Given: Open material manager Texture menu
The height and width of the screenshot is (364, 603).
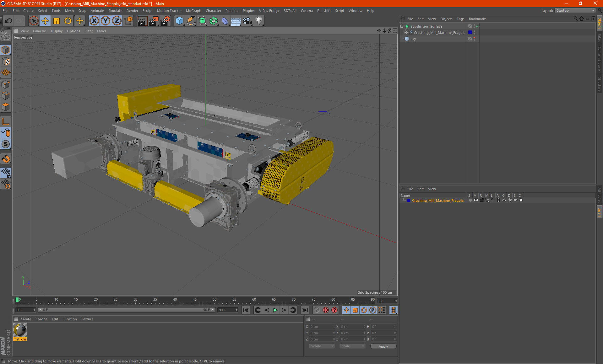Looking at the screenshot, I should click(87, 319).
